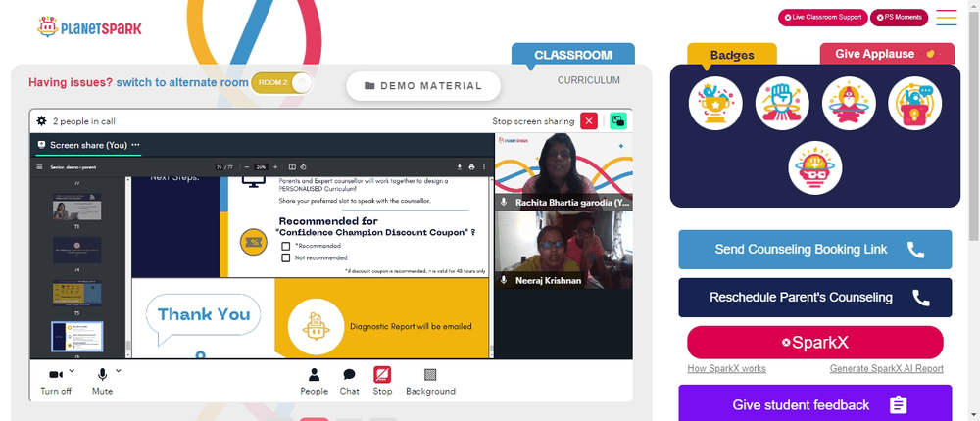Toggle PDF sidebar hamburger icon
The image size is (980, 421).
click(39, 167)
